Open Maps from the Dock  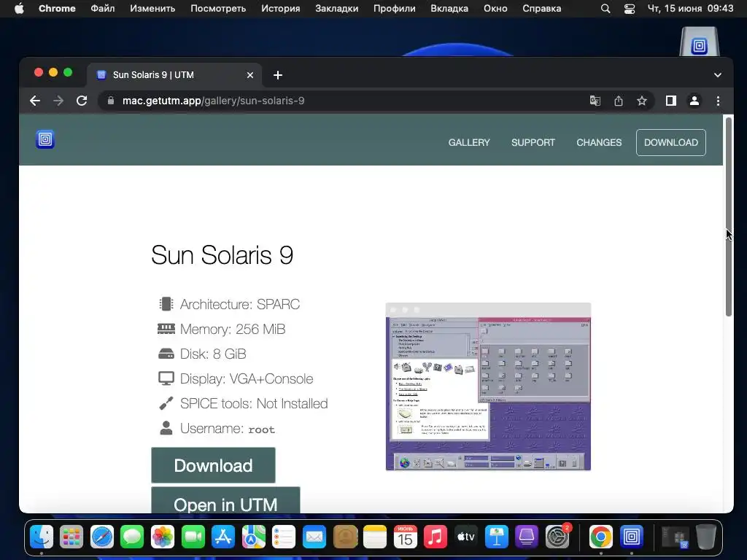(253, 537)
